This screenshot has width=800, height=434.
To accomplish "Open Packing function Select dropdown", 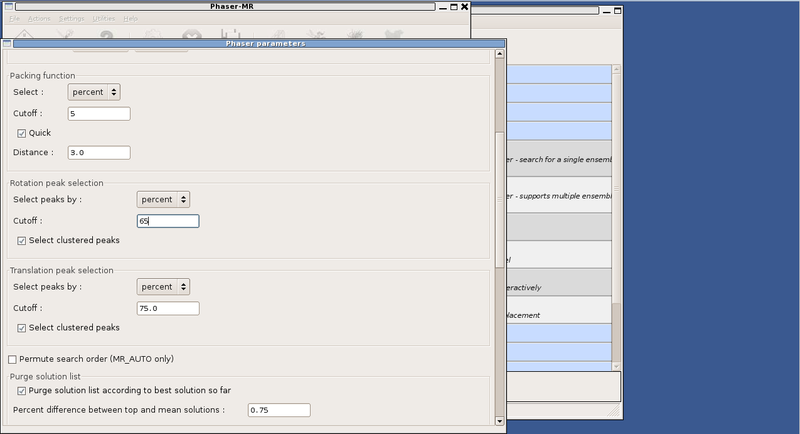I will 95,91.
